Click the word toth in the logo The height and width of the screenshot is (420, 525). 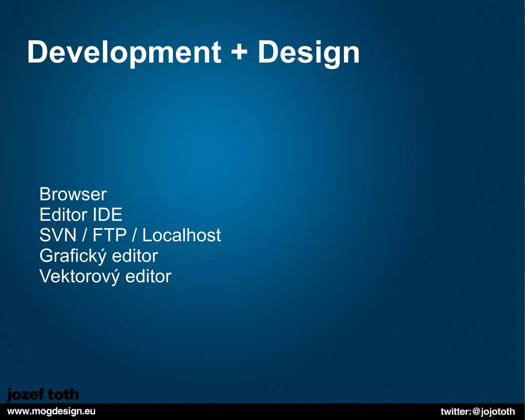(x=63, y=395)
